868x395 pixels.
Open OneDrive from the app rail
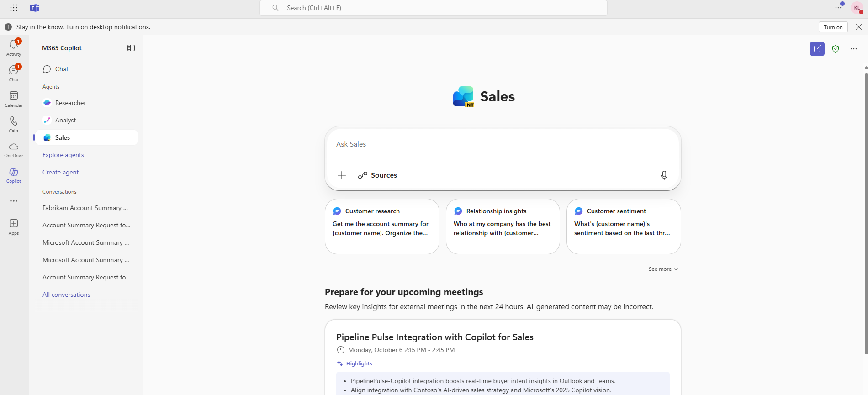pyautogui.click(x=14, y=150)
